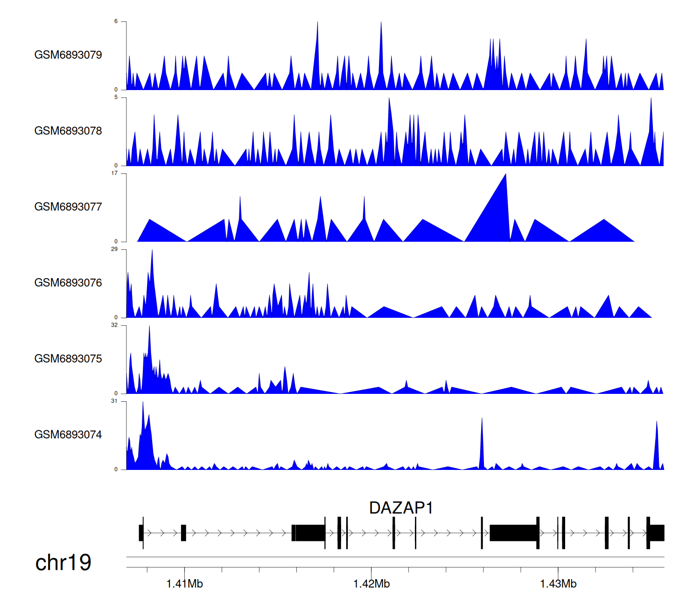The width and height of the screenshot is (700, 616).
Task: Click the chr19 chromosome label
Action: [63, 563]
